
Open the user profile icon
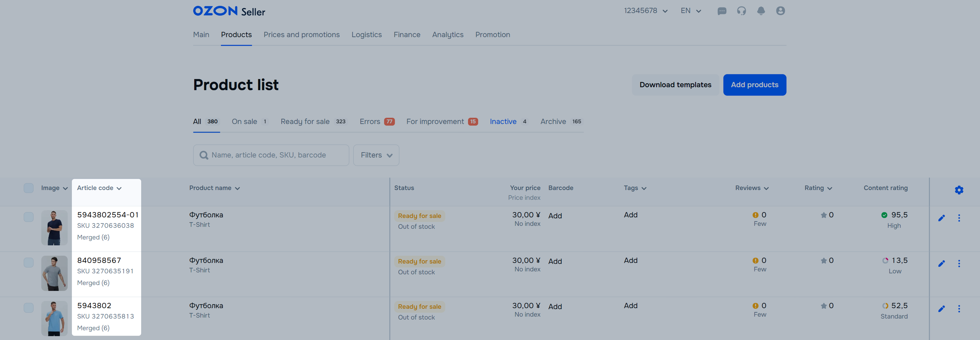[780, 11]
